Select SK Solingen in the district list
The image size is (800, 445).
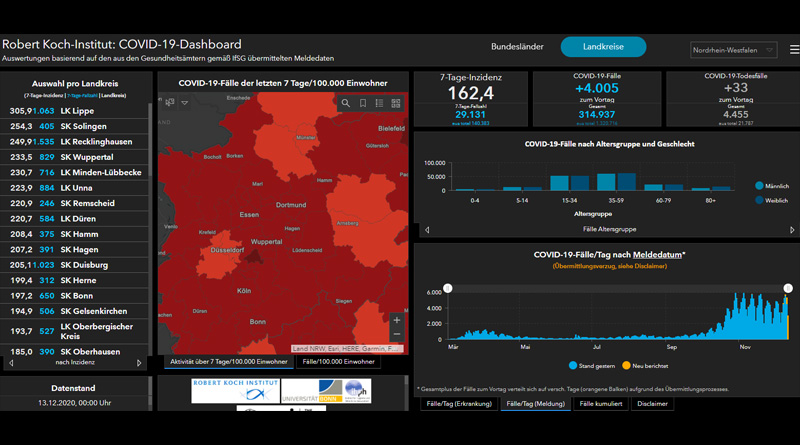point(74,126)
